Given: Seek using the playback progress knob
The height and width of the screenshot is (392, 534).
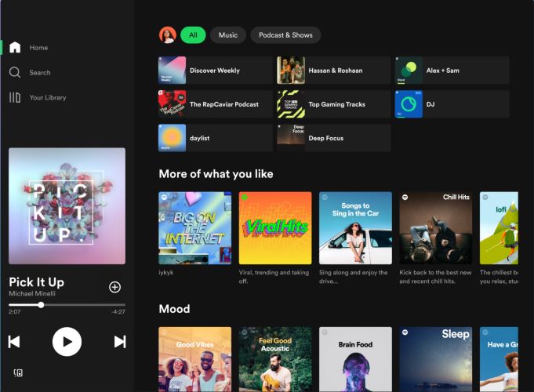Looking at the screenshot, I should (41, 305).
